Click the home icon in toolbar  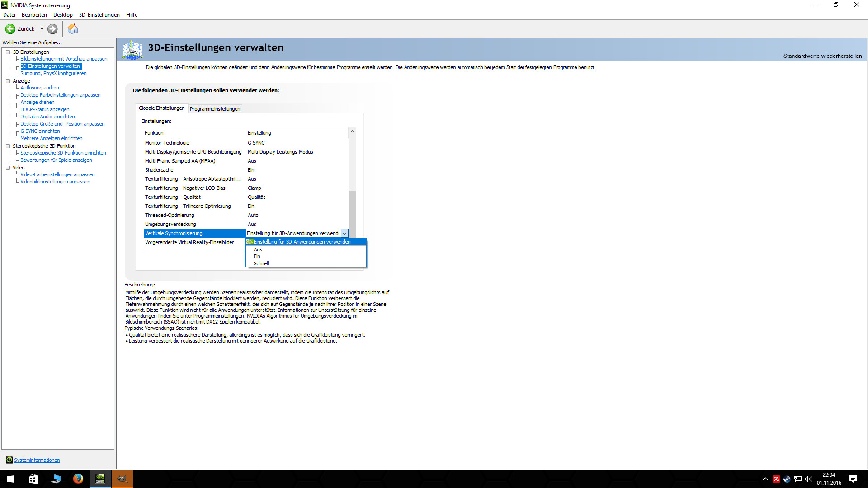[x=73, y=29]
